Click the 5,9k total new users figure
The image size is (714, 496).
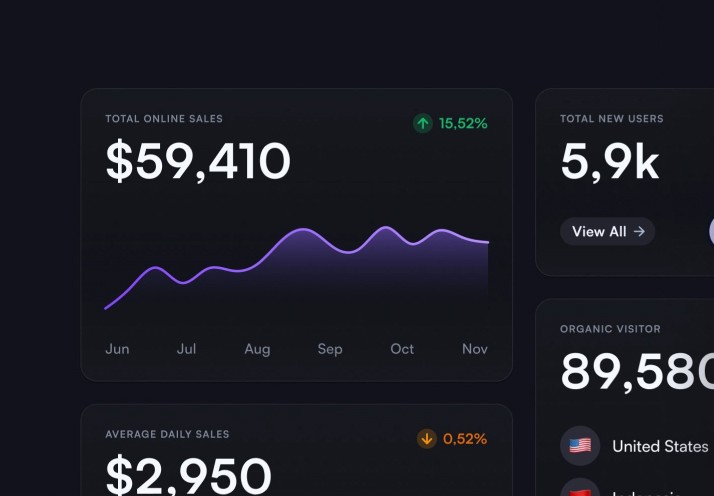click(x=609, y=162)
